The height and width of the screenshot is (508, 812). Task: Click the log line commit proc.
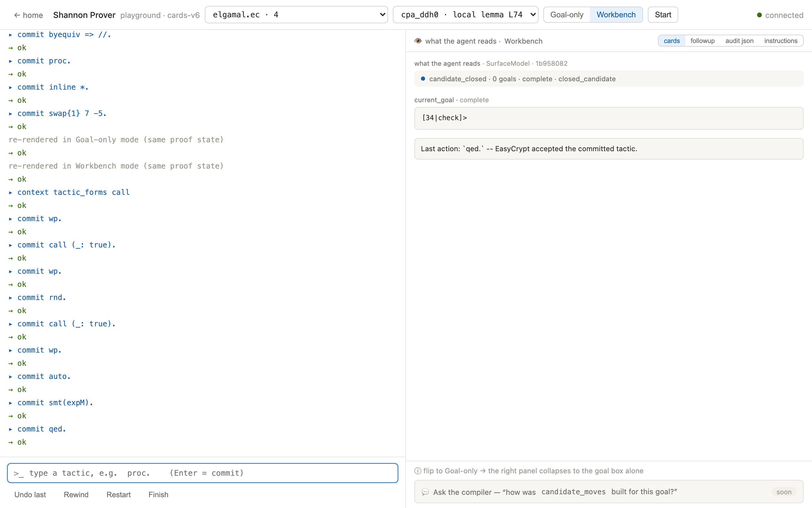[44, 61]
